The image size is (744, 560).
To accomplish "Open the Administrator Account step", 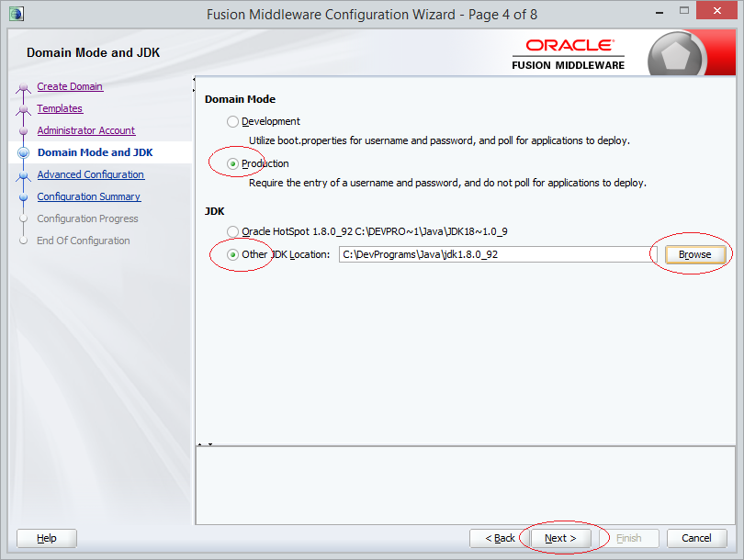I will [x=86, y=130].
